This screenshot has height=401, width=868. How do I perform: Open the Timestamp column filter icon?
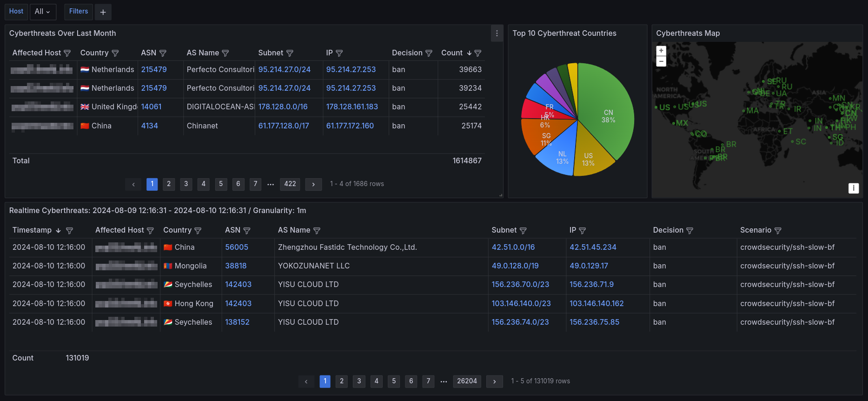[x=69, y=230]
